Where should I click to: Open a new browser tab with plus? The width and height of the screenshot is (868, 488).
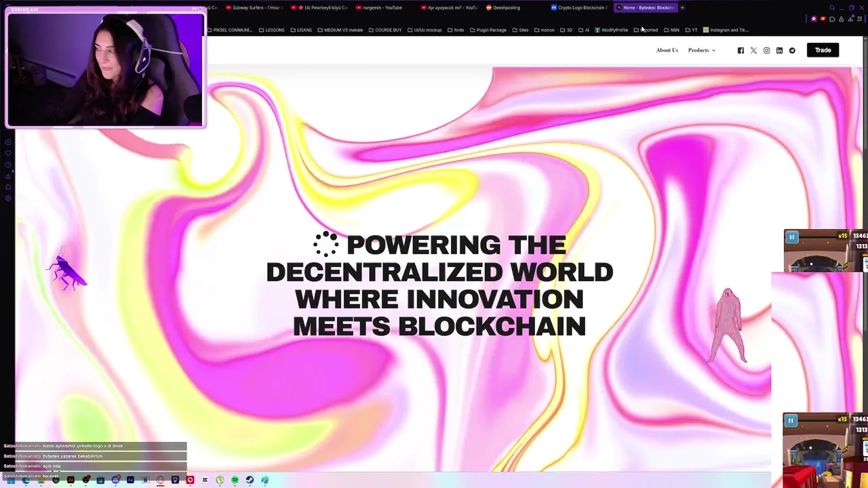click(x=682, y=7)
